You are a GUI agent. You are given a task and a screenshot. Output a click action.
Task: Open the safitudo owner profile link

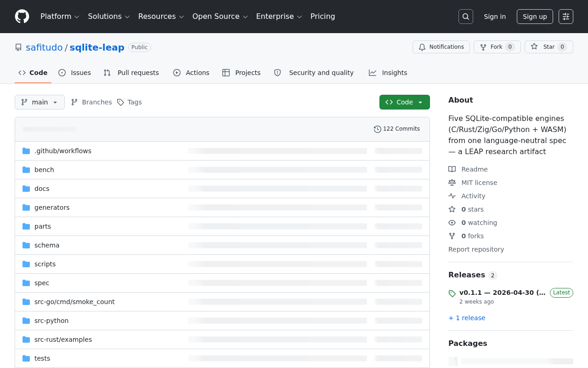pos(44,47)
